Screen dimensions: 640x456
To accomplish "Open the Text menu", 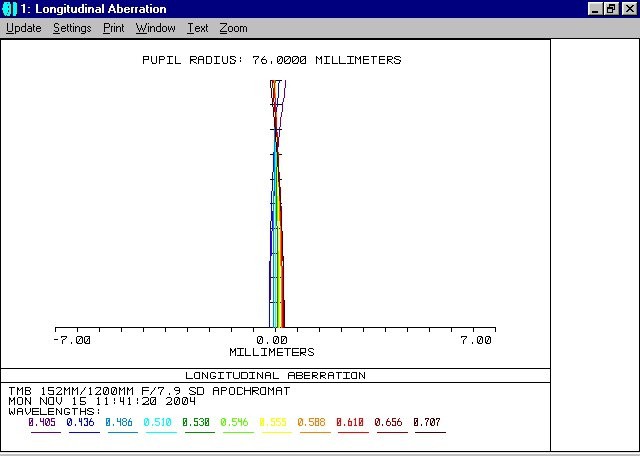I will [x=198, y=28].
